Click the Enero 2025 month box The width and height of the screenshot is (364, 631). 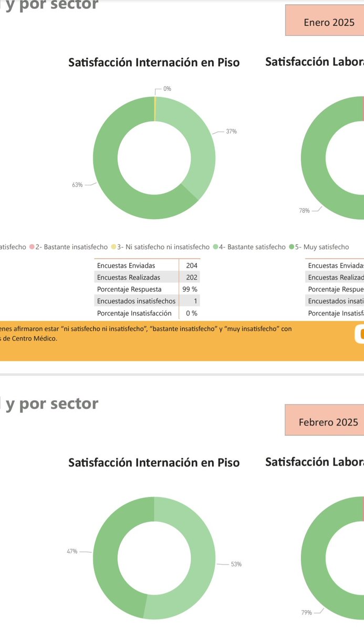click(325, 20)
